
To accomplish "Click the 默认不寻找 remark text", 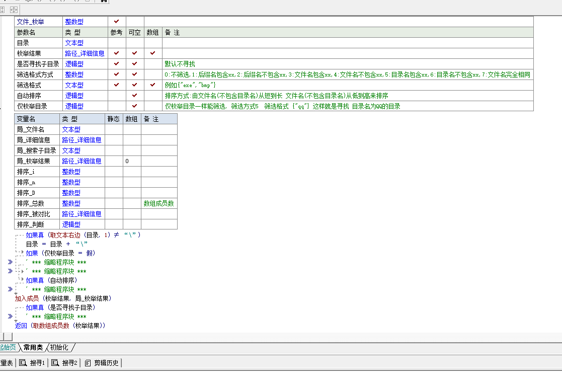I will pos(180,64).
